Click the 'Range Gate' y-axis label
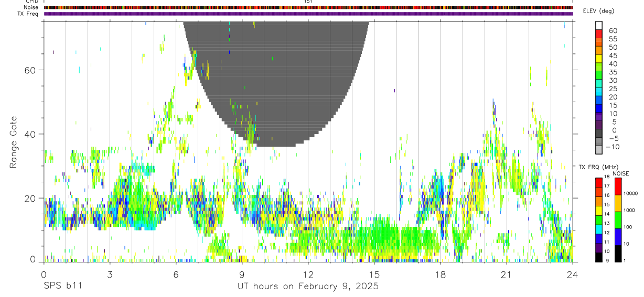644x297 pixels. (14, 142)
